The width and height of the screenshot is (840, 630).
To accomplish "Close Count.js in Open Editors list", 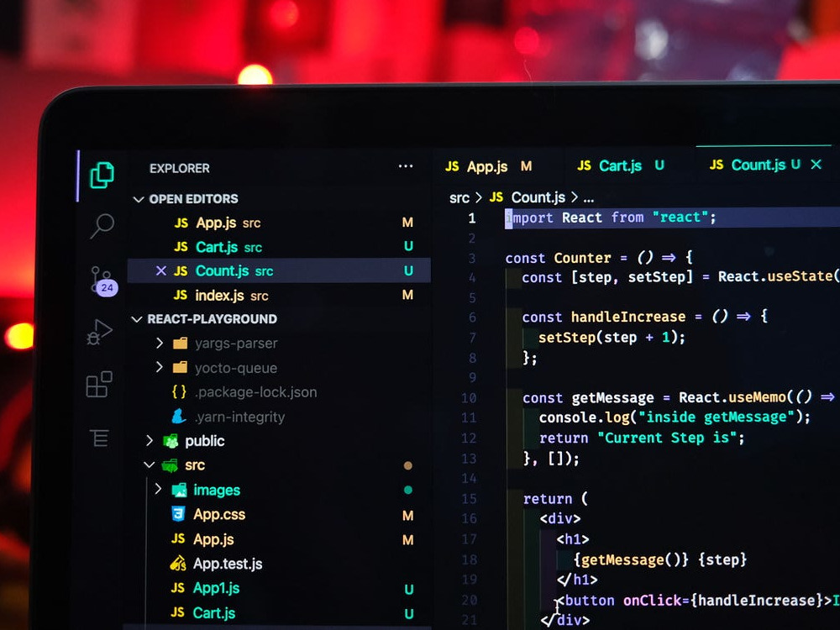I will click(160, 270).
